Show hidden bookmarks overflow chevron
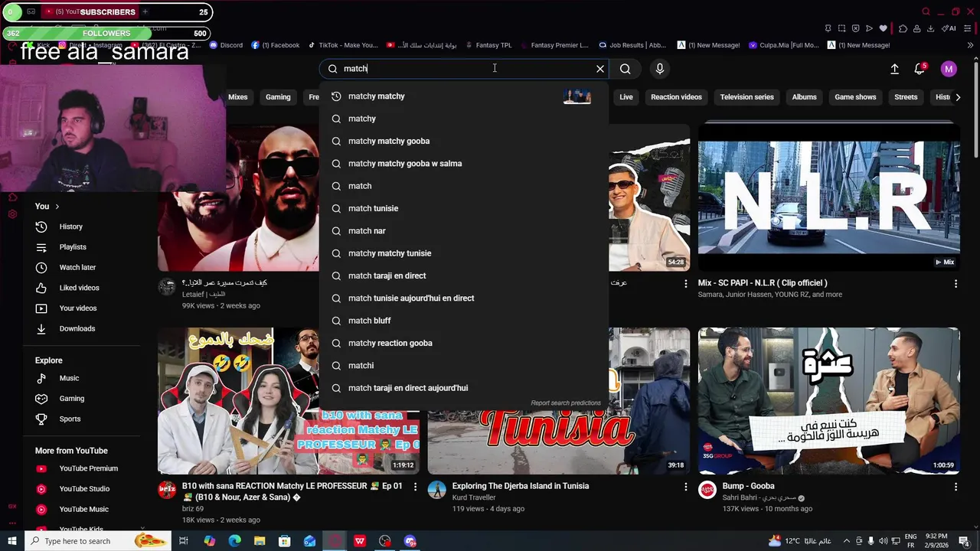The height and width of the screenshot is (551, 980). 971,45
